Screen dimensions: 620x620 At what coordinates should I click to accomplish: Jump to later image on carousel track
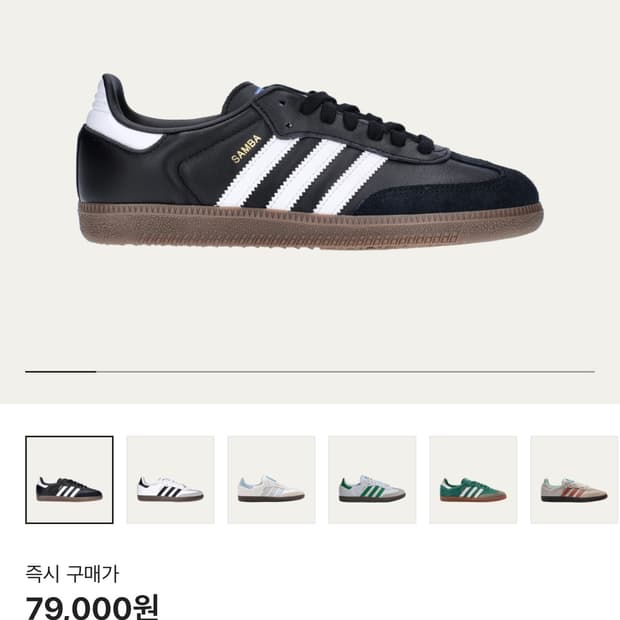(x=345, y=372)
